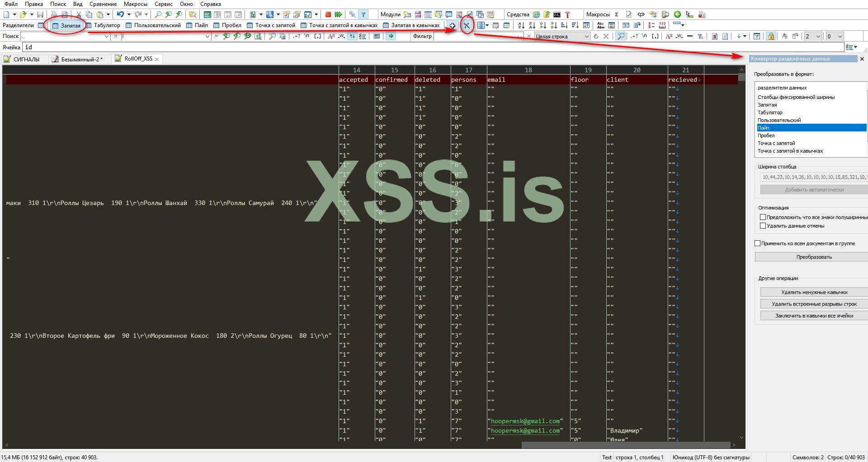868x462 pixels.
Task: Click the red Record macro icon
Action: pos(328,14)
